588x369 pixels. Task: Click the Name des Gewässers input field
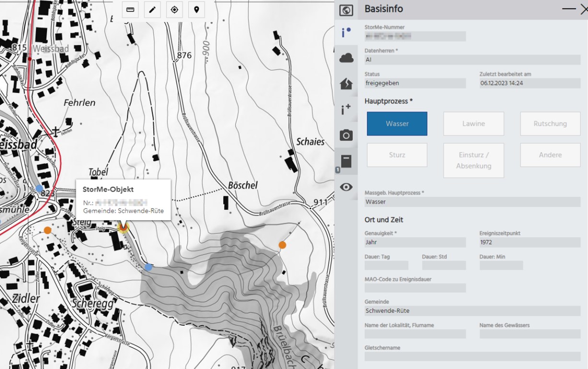pos(529,334)
